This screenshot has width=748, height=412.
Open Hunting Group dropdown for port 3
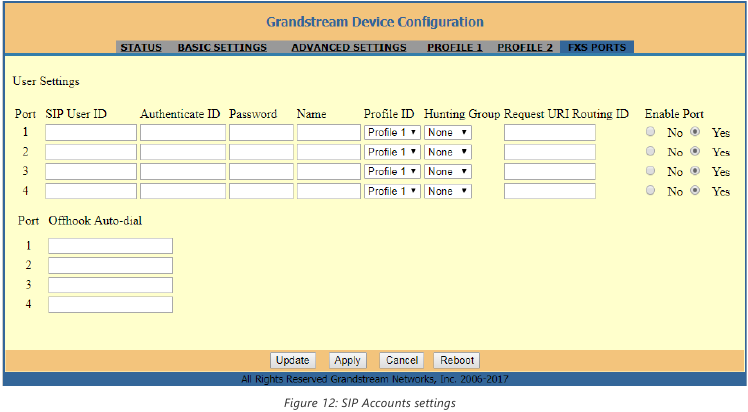447,172
